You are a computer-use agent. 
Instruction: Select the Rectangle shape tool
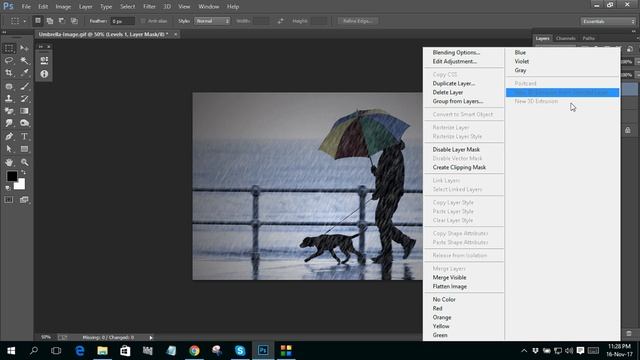(24, 149)
